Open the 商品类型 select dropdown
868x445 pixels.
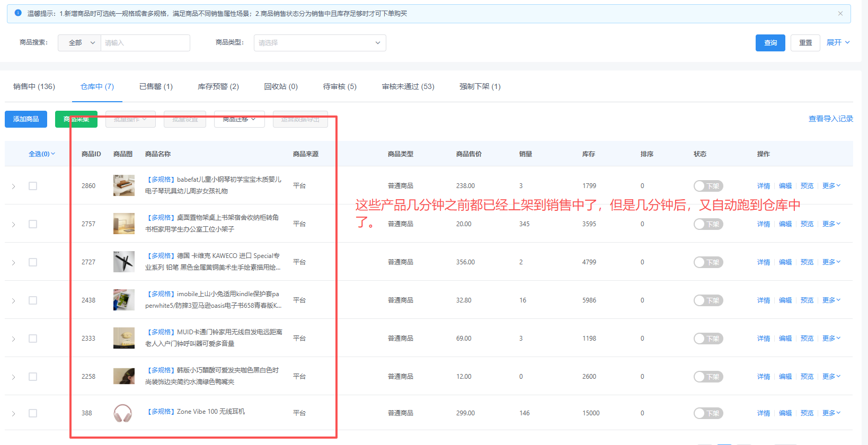[x=319, y=43]
